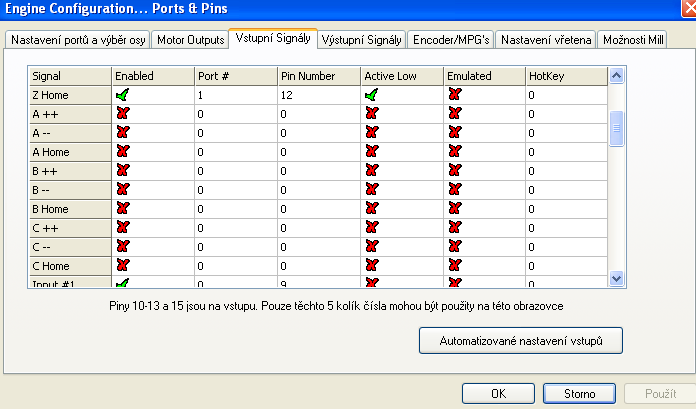Sort by the Port # column header

[235, 76]
